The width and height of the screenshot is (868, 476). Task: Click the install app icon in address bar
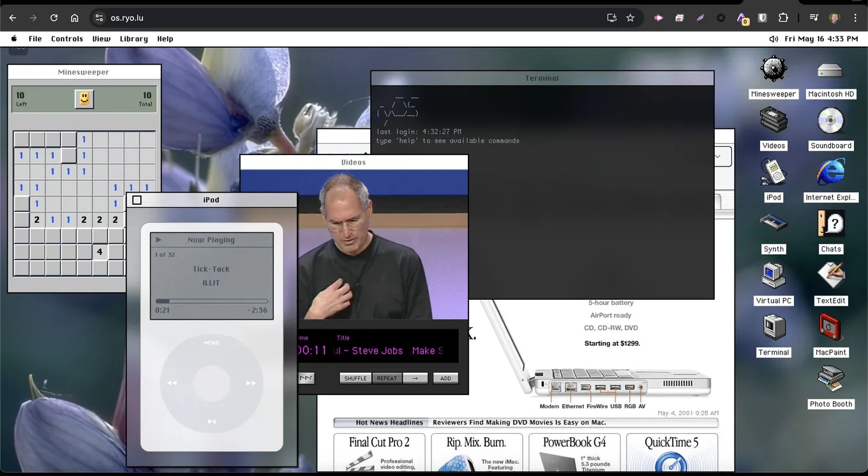[x=611, y=18]
